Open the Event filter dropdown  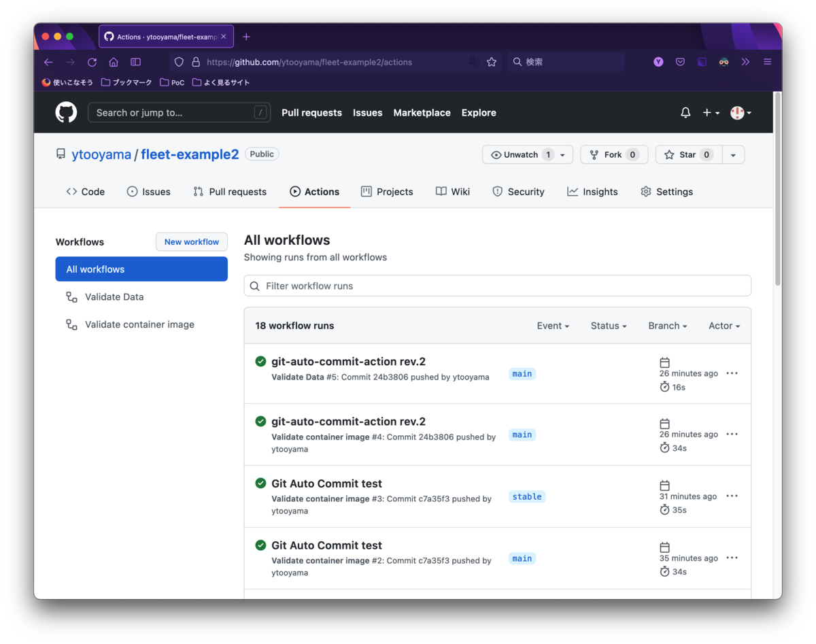[x=553, y=326]
